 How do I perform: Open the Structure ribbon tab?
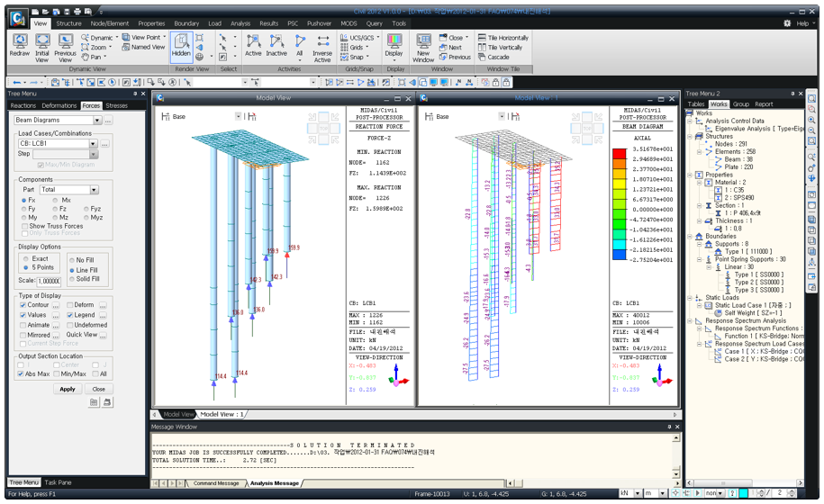coord(68,23)
